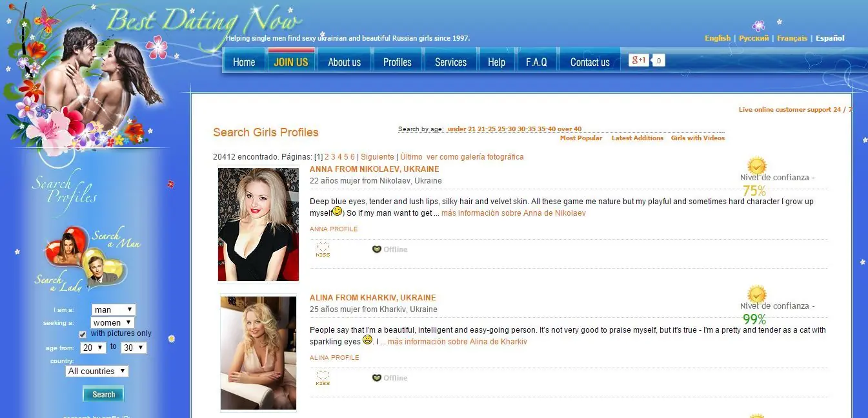Screen dimensions: 868x418
Task: Open the Contact us menu item
Action: tap(590, 62)
